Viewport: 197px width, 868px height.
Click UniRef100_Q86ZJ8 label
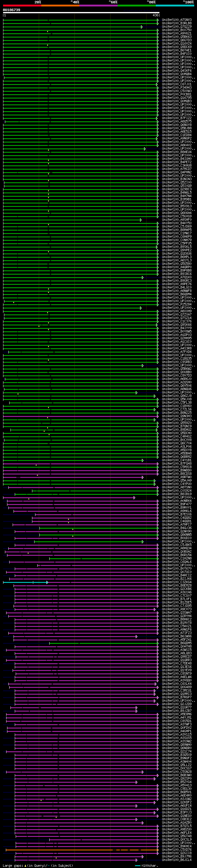point(177,396)
